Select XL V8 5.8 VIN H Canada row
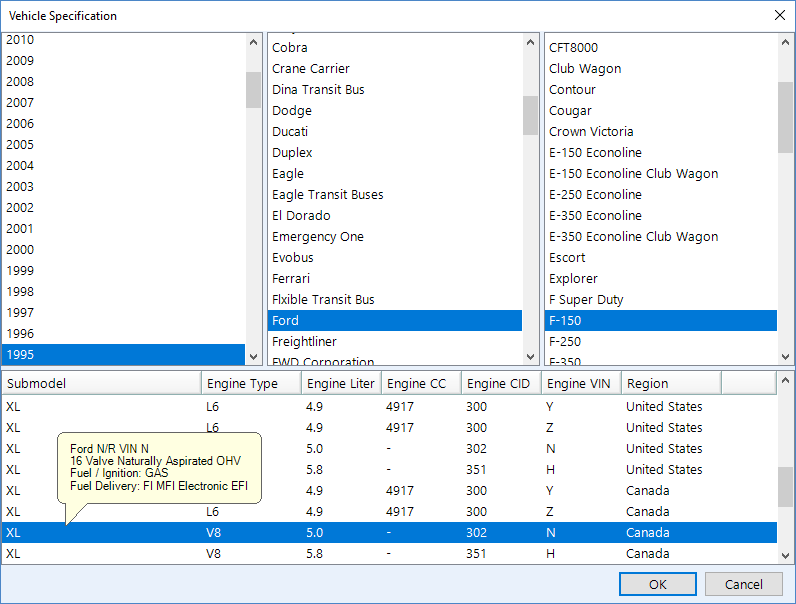The image size is (796, 604). [389, 554]
